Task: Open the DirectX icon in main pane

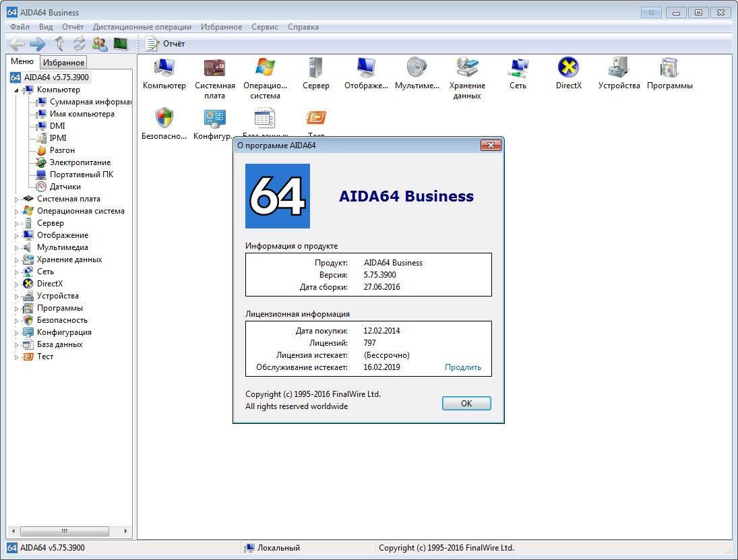Action: click(x=569, y=73)
